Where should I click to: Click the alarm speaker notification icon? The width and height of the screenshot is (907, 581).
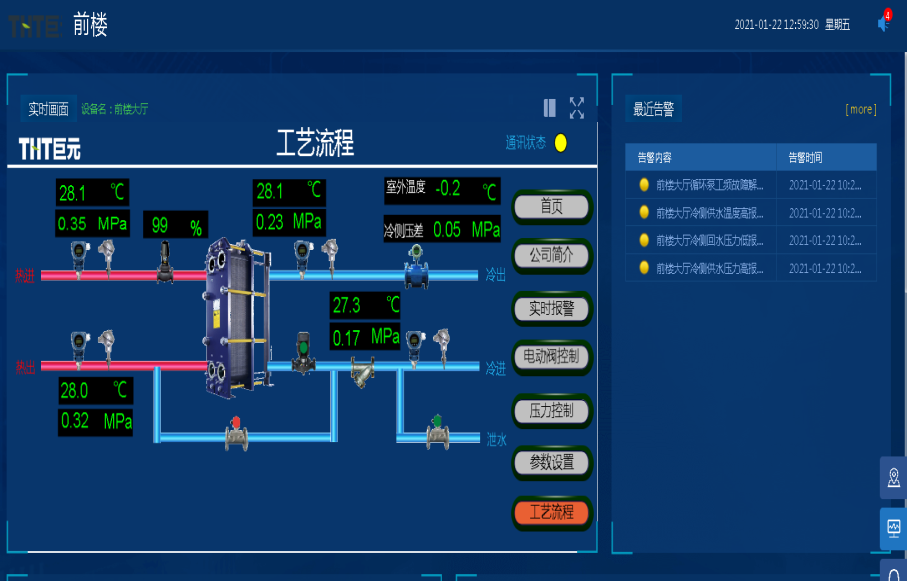883,24
